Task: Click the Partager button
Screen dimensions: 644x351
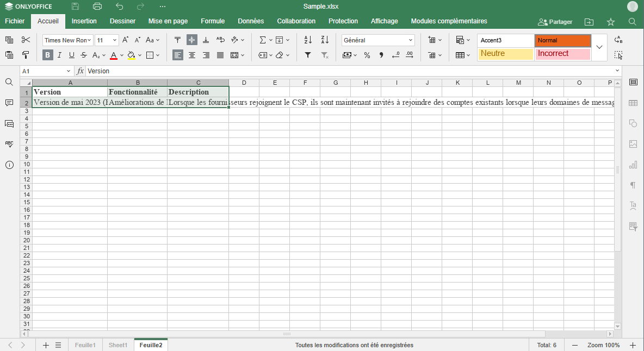Action: [x=555, y=21]
